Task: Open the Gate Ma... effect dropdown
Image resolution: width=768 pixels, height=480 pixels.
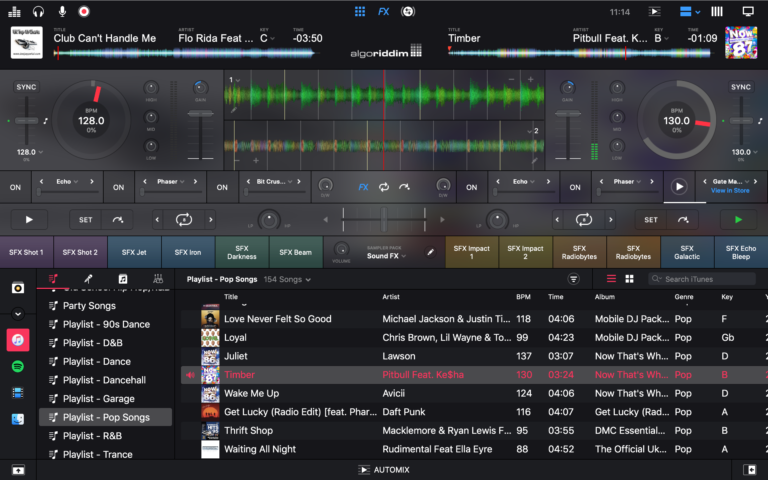Action: [730, 182]
